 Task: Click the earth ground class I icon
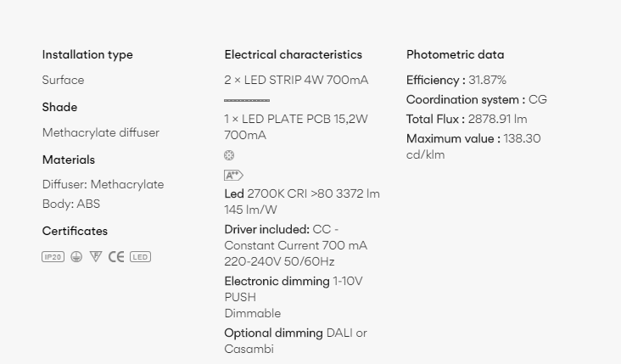pyautogui.click(x=76, y=257)
